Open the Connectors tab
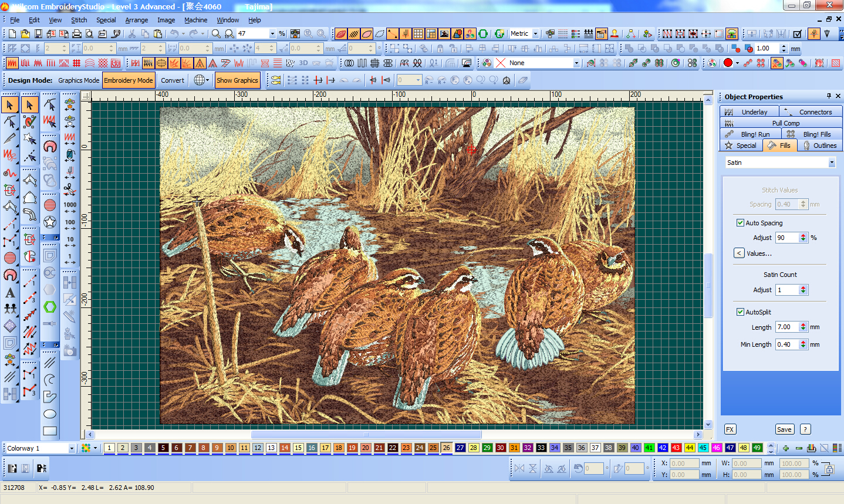The width and height of the screenshot is (844, 504). (811, 111)
